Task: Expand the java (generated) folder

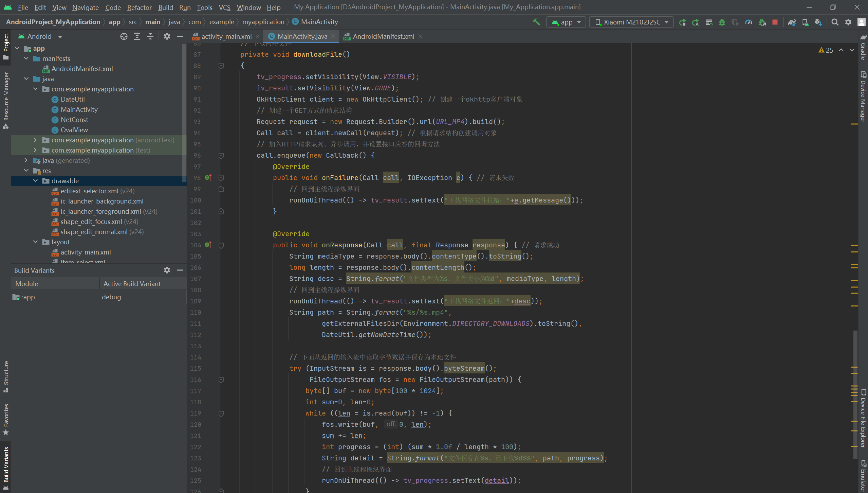Action: point(26,160)
